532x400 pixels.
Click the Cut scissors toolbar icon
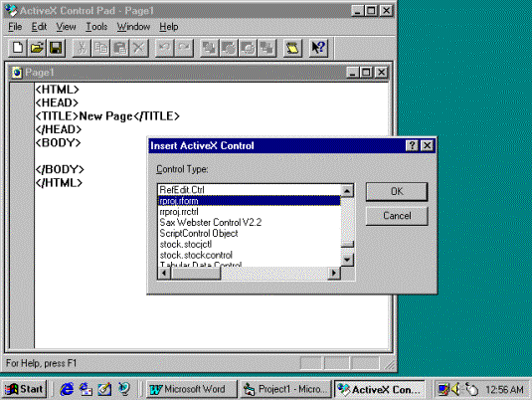[82, 48]
